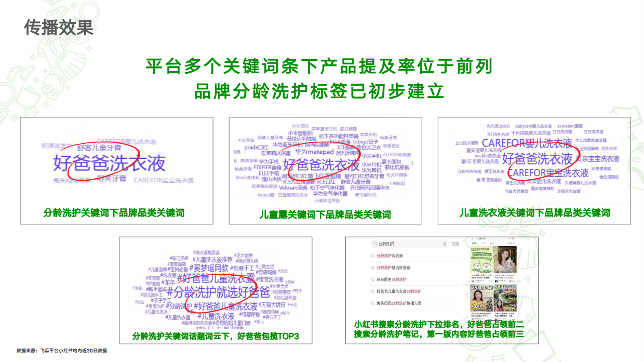Click the caption line 小红书搜索分龄洗护下拉排名，好爸爸占领前二
This screenshot has width=644, height=362.
pyautogui.click(x=439, y=325)
